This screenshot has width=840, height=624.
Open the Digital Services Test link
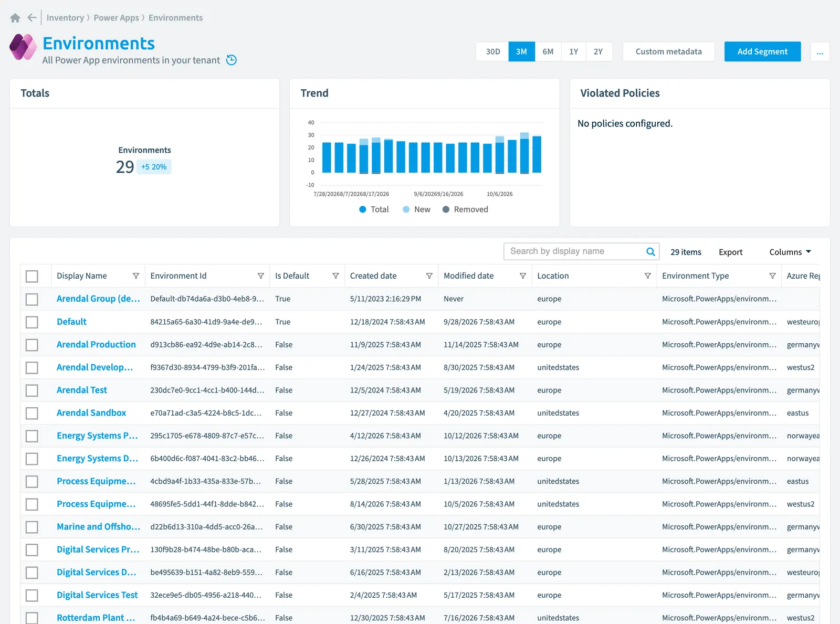click(97, 595)
